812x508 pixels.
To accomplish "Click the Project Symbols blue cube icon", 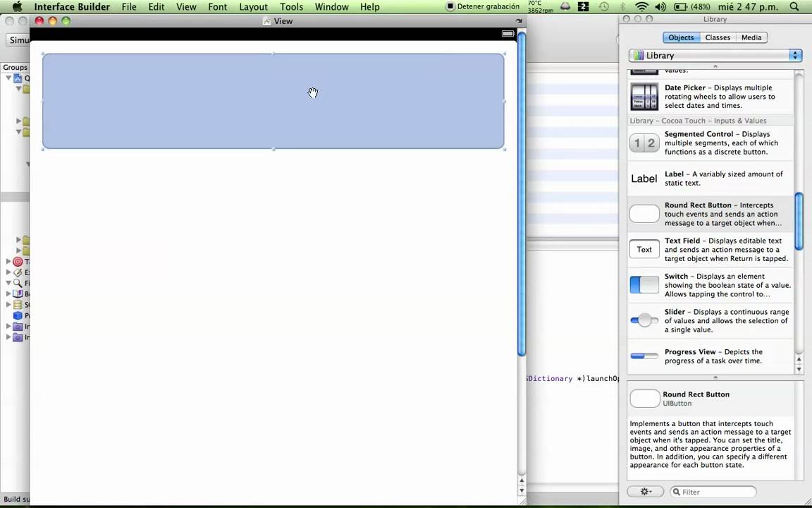I will (x=18, y=315).
